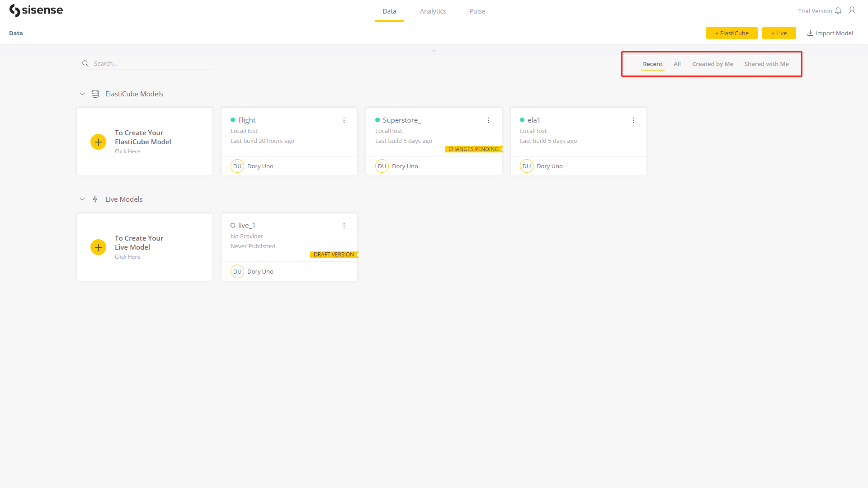Click the plus circle for ElastiCube Model
868x488 pixels.
click(98, 142)
